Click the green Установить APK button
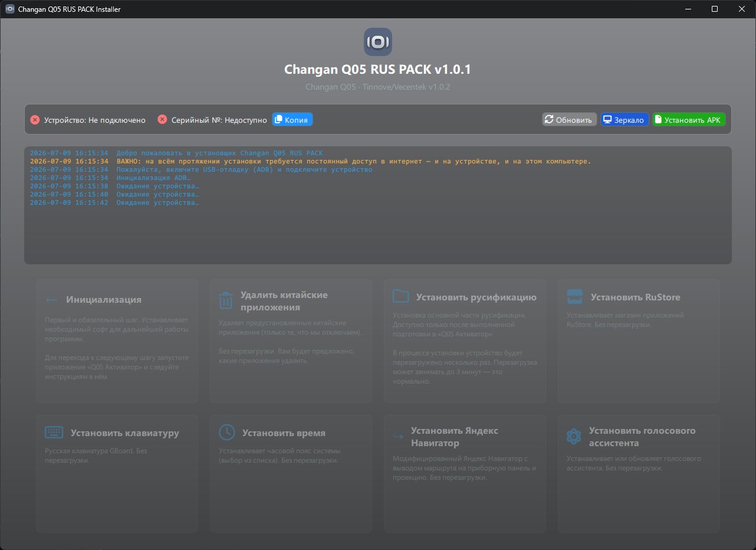This screenshot has height=550, width=756. [689, 120]
